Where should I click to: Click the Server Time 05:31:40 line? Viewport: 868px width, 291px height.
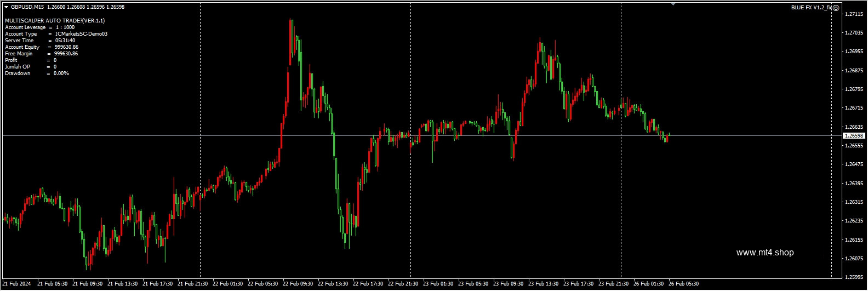40,41
